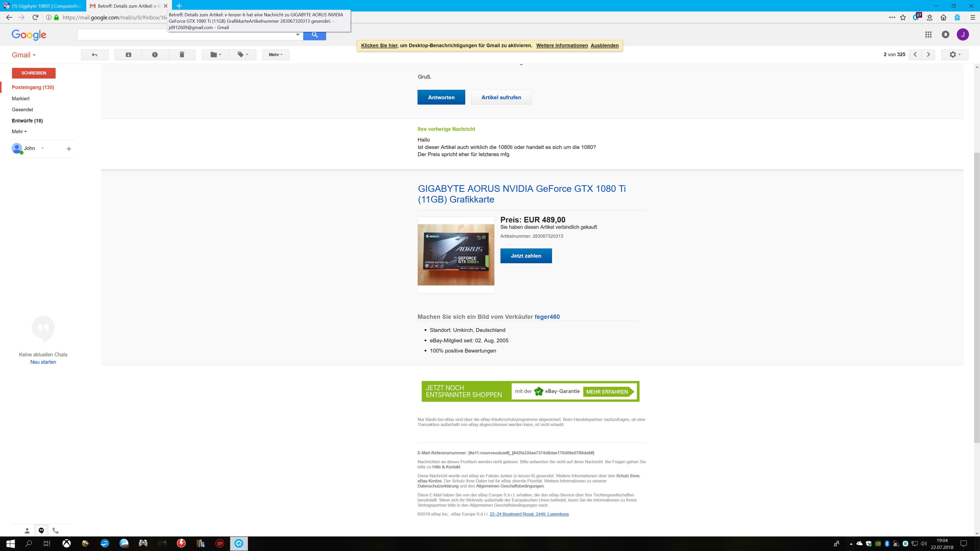This screenshot has height=551, width=980.
Task: Open the J account avatar
Action: click(963, 35)
